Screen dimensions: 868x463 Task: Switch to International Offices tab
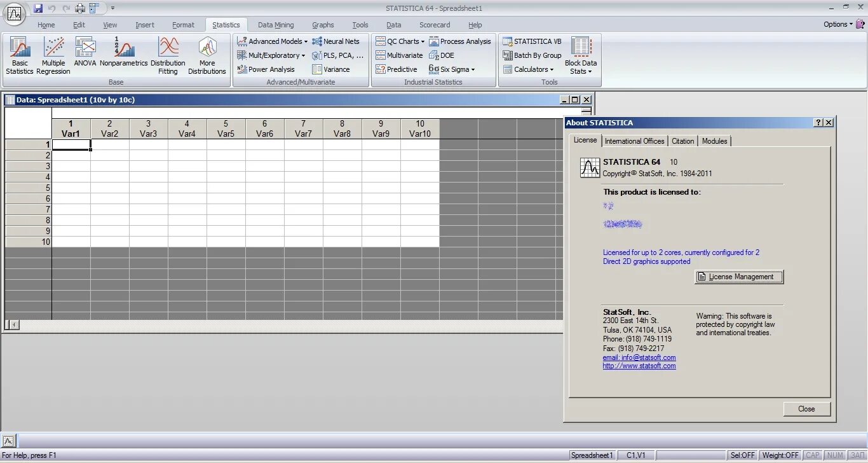(x=634, y=141)
